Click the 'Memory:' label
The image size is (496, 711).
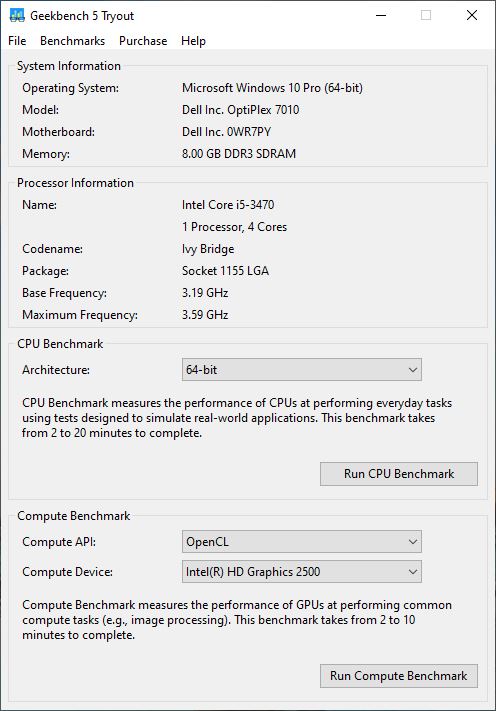click(46, 154)
